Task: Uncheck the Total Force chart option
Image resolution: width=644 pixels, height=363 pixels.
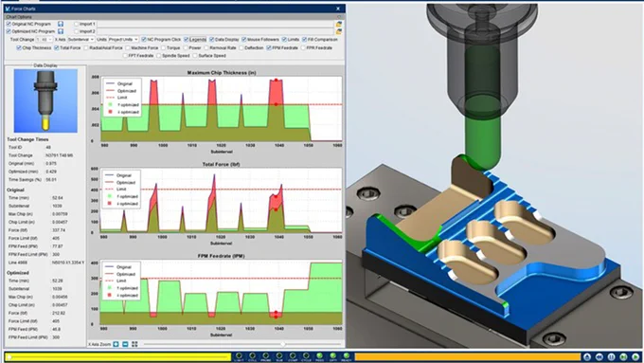Action: coord(57,48)
